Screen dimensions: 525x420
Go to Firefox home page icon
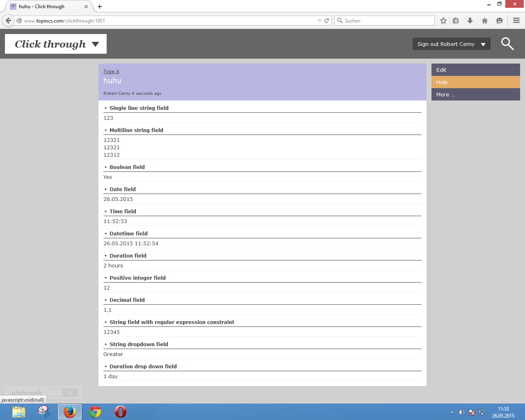[x=485, y=21]
